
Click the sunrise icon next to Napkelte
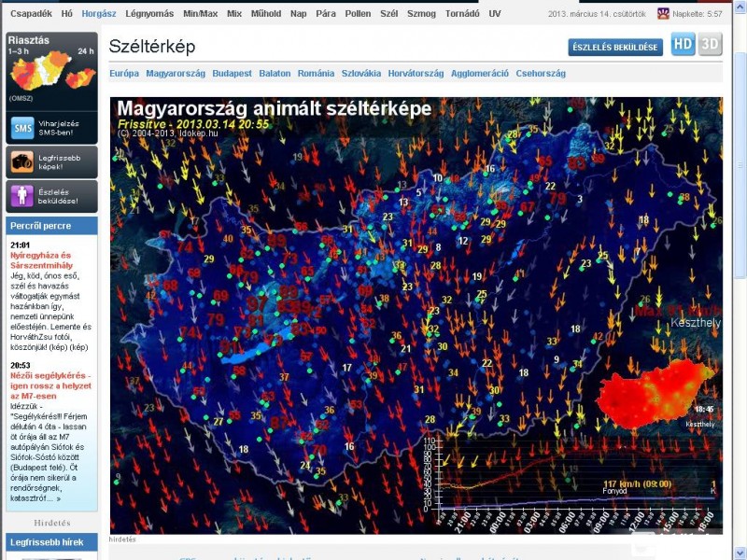coord(663,13)
